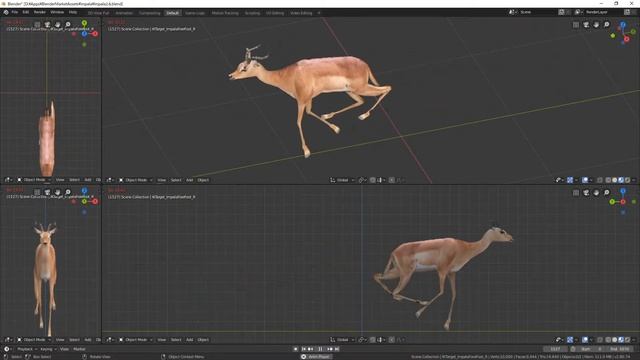The image size is (640, 360).
Task: Open the Window menu
Action: click(x=57, y=13)
